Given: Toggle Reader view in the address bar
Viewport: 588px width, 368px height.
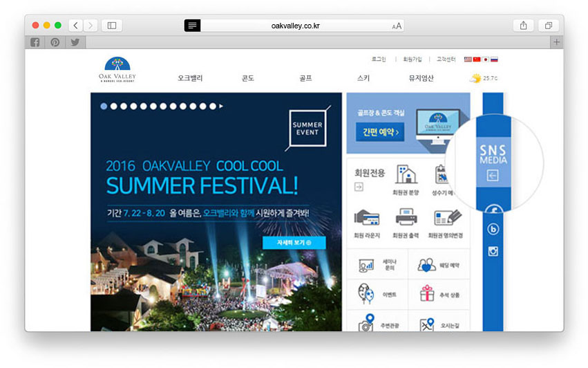Looking at the screenshot, I should (192, 26).
